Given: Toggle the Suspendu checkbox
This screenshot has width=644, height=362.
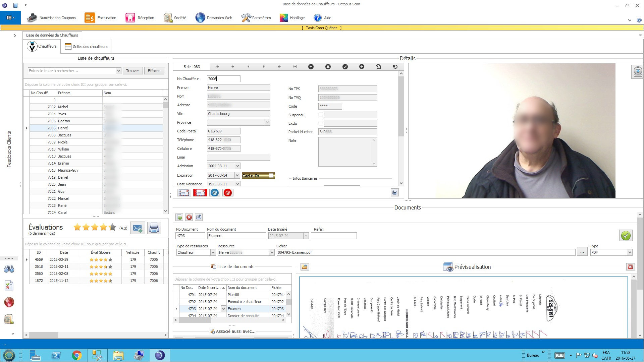Looking at the screenshot, I should [321, 115].
